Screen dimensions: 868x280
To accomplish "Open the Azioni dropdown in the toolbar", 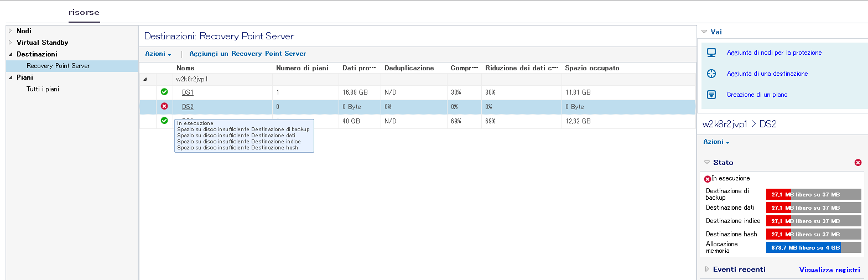I will pos(158,54).
